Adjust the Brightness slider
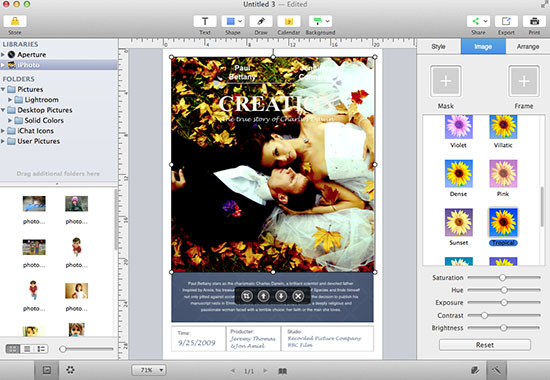The image size is (550, 380). click(x=504, y=328)
